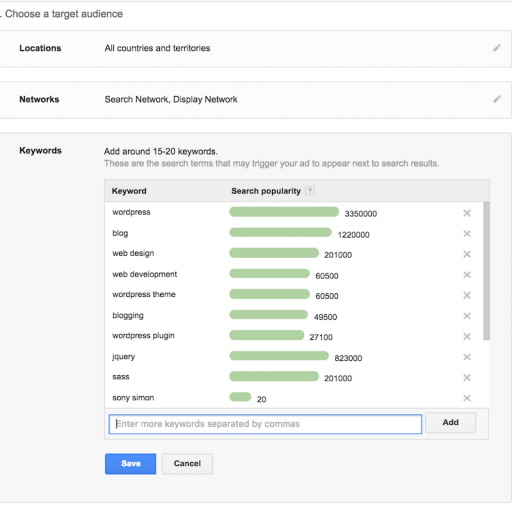Image resolution: width=512 pixels, height=512 pixels.
Task: Click the keyword list scrollbar
Action: pos(487,271)
